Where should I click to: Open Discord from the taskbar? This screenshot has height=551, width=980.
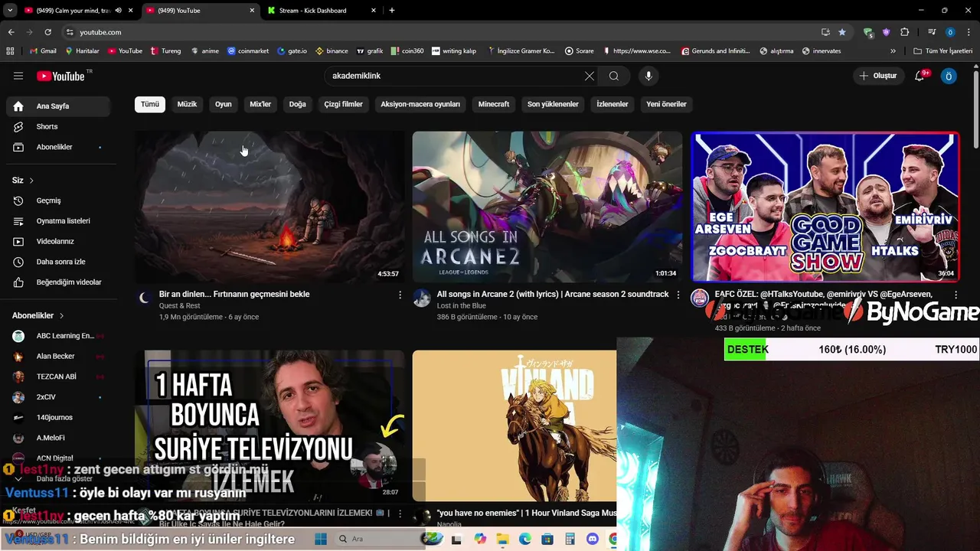coord(593,539)
